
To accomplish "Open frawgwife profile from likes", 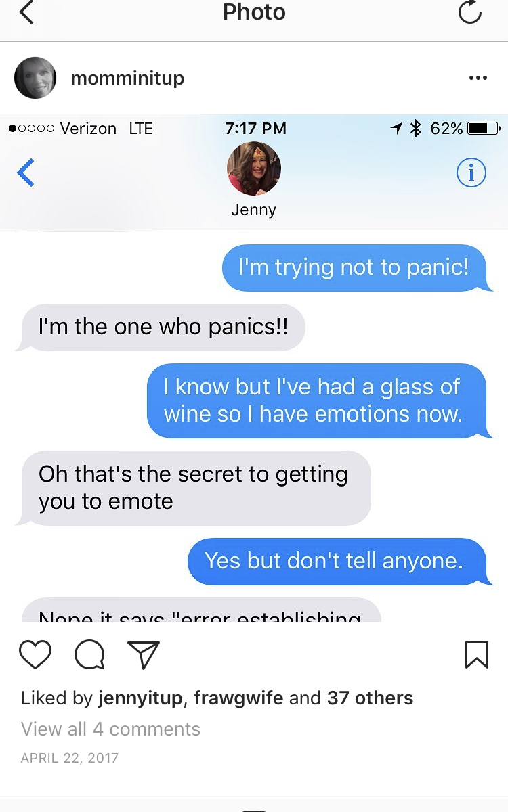I will (238, 698).
